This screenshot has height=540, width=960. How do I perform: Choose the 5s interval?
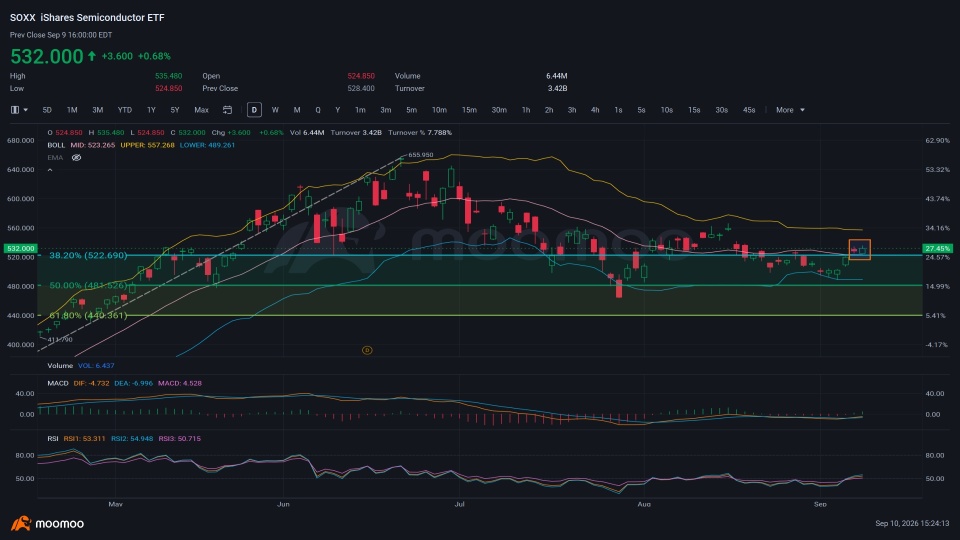click(x=642, y=110)
